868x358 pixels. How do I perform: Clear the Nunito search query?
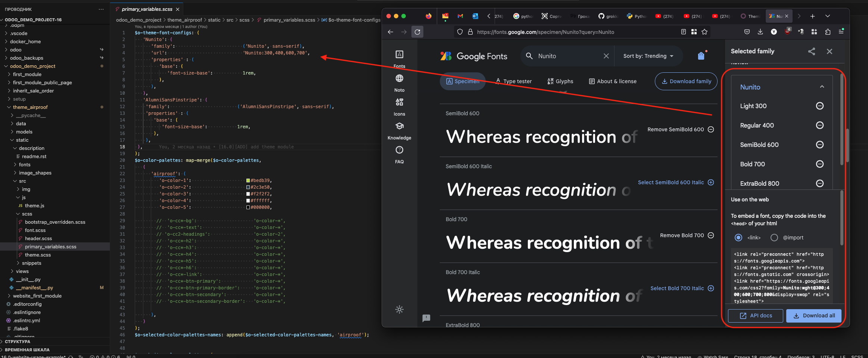tap(606, 56)
